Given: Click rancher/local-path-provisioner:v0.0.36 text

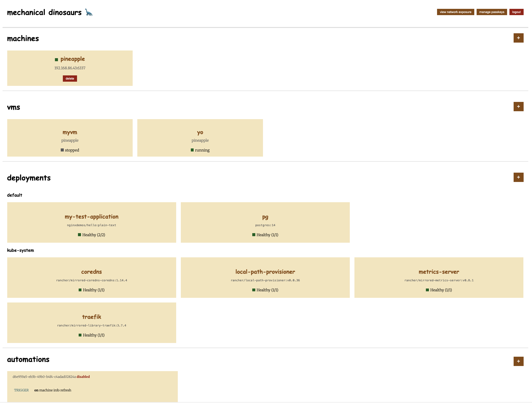Looking at the screenshot, I should point(265,280).
